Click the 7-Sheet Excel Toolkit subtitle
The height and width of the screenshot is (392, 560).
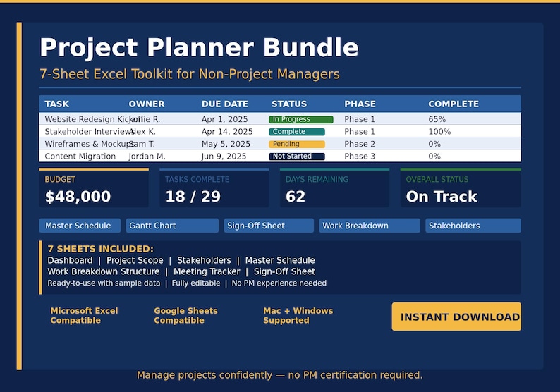coord(190,74)
